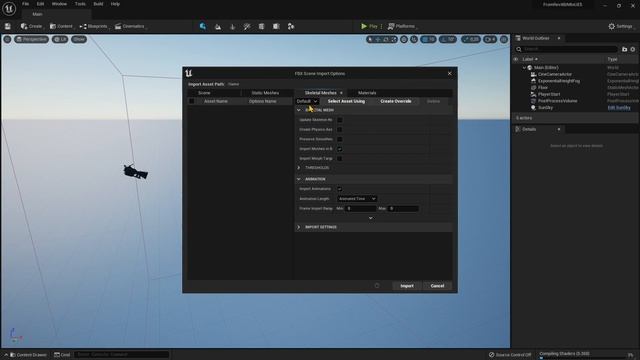640x360 pixels.
Task: Select the Skeletal Meshes tab
Action: pyautogui.click(x=320, y=93)
